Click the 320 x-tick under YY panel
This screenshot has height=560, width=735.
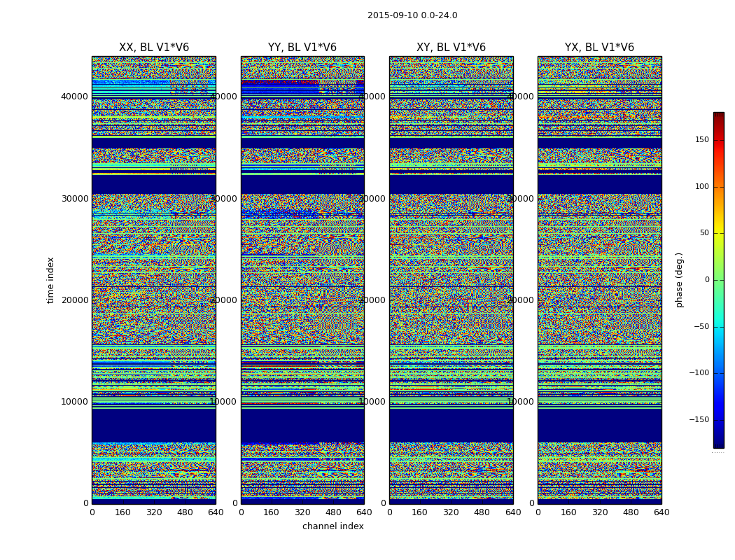click(302, 512)
